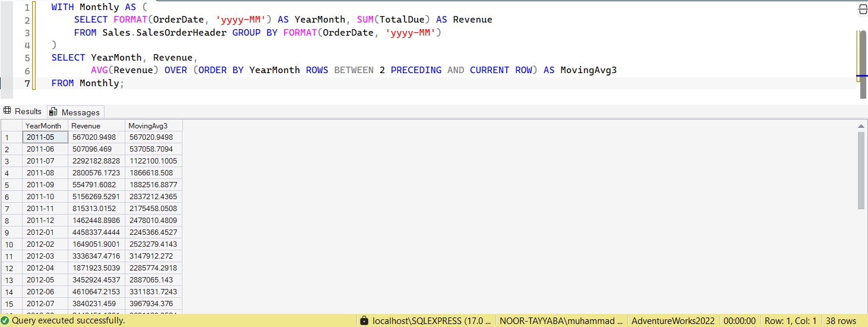Select the Revenue column header

tap(96, 126)
